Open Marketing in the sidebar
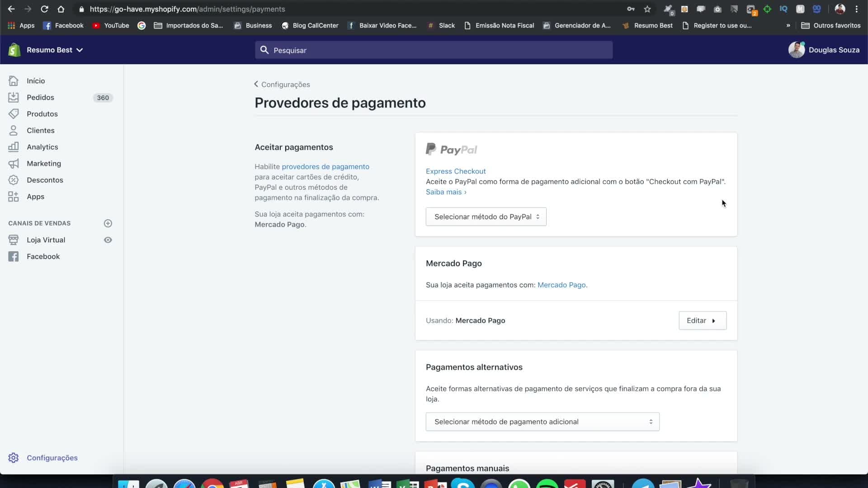 point(43,163)
